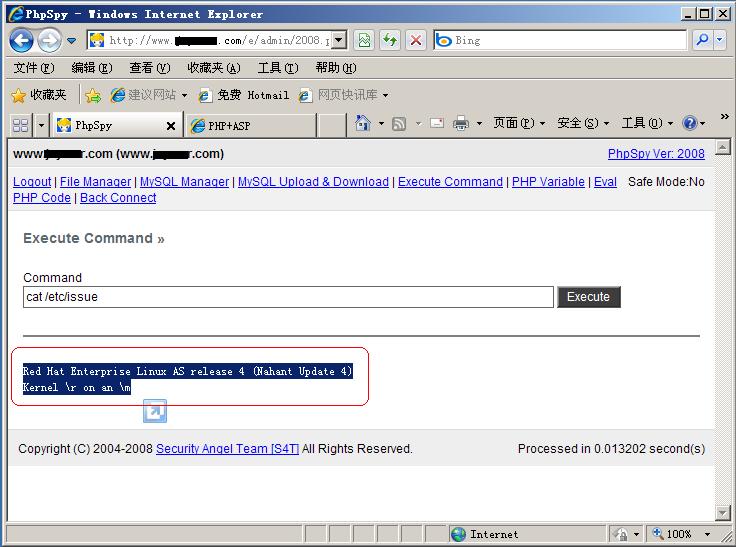
Task: Open the 安全(S) command bar menu
Action: pyautogui.click(x=583, y=123)
